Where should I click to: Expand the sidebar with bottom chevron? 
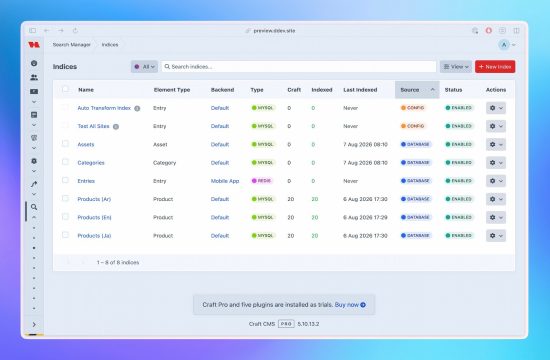pos(34,325)
